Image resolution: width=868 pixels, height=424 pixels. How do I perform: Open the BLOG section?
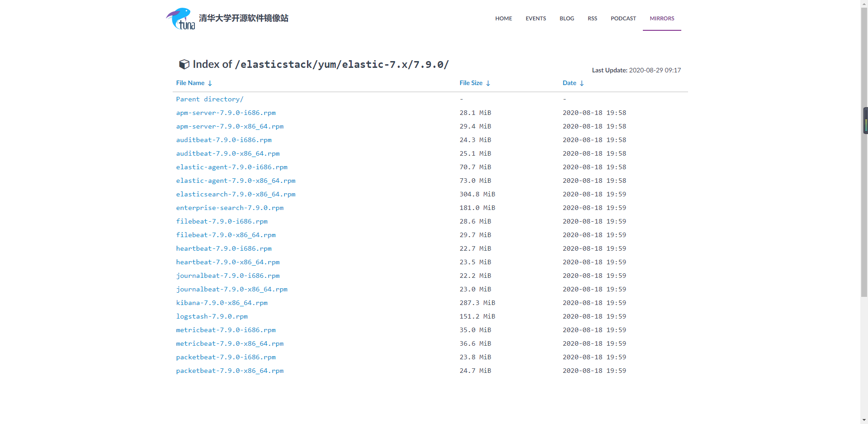point(567,19)
